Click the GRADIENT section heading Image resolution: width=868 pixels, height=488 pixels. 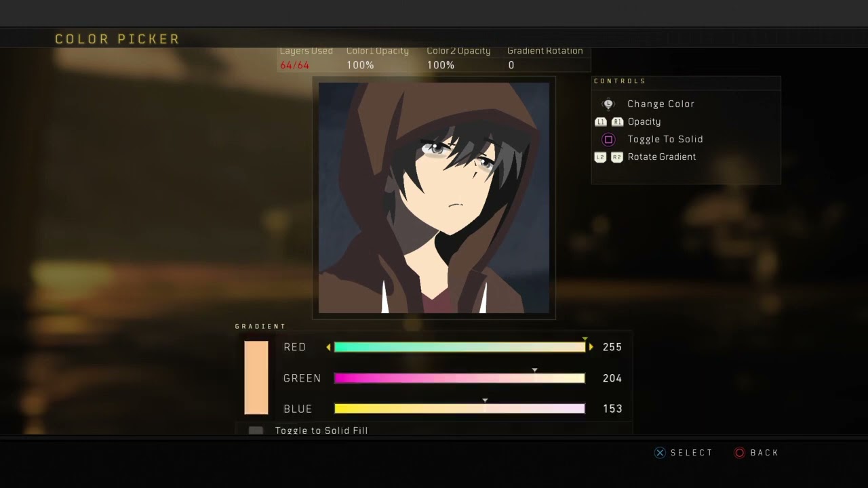tap(260, 327)
